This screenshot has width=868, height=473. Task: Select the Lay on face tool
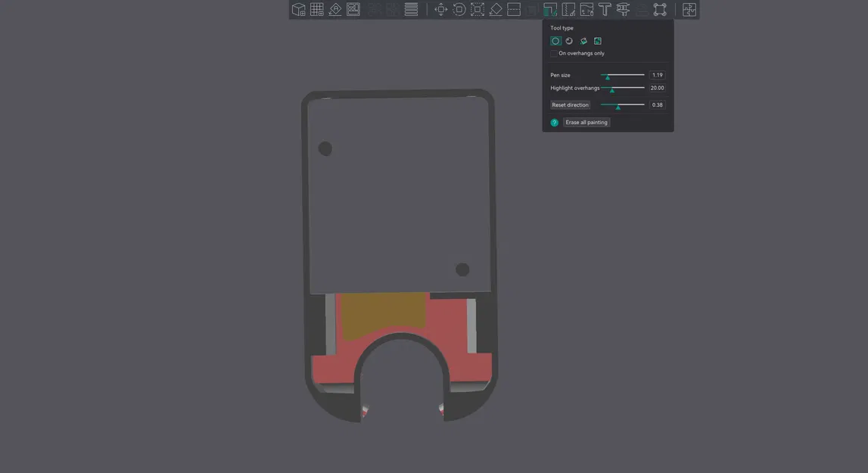(x=496, y=9)
